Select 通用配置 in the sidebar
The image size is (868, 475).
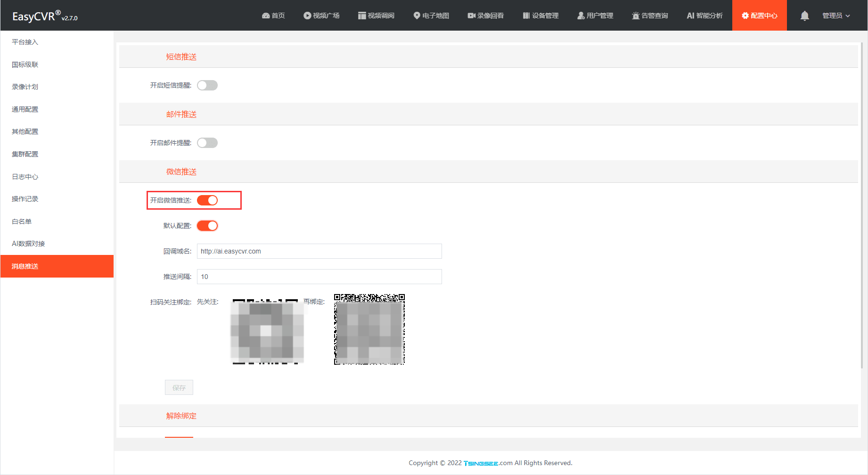(57, 109)
